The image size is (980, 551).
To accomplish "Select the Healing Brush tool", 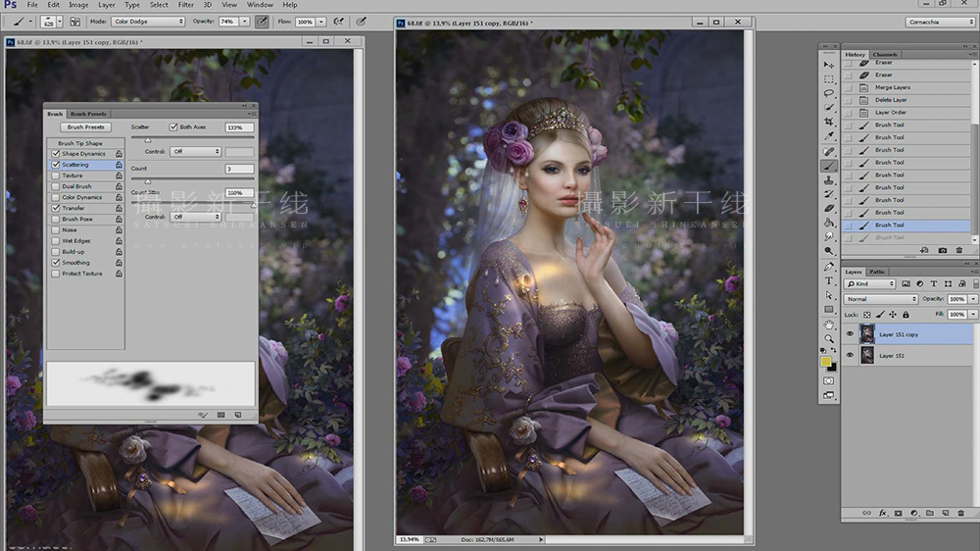I will pyautogui.click(x=829, y=151).
